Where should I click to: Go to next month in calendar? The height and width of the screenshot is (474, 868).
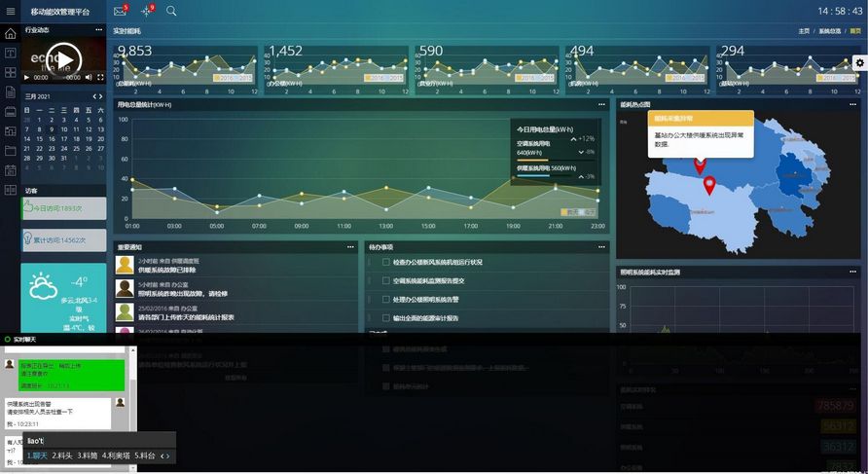pyautogui.click(x=101, y=96)
